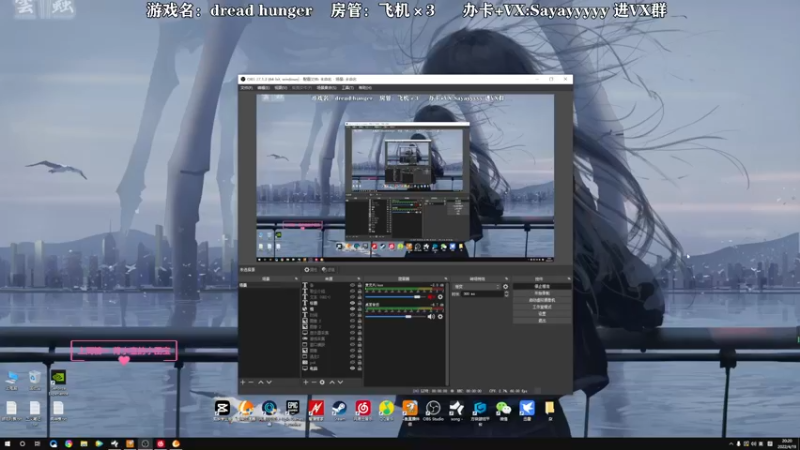Adjust transition duration 300 ms stepper arrows
This screenshot has width=800, height=450.
pos(507,293)
